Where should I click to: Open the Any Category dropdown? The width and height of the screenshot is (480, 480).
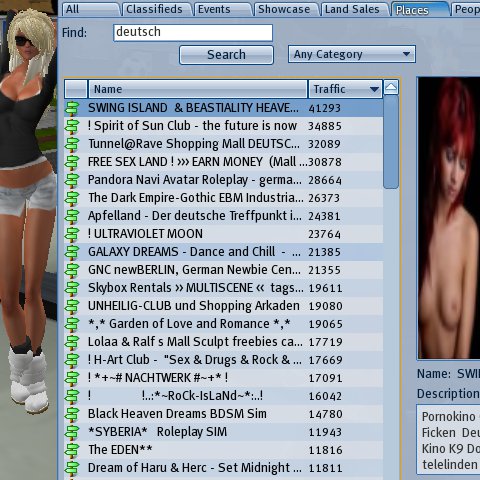click(x=352, y=54)
